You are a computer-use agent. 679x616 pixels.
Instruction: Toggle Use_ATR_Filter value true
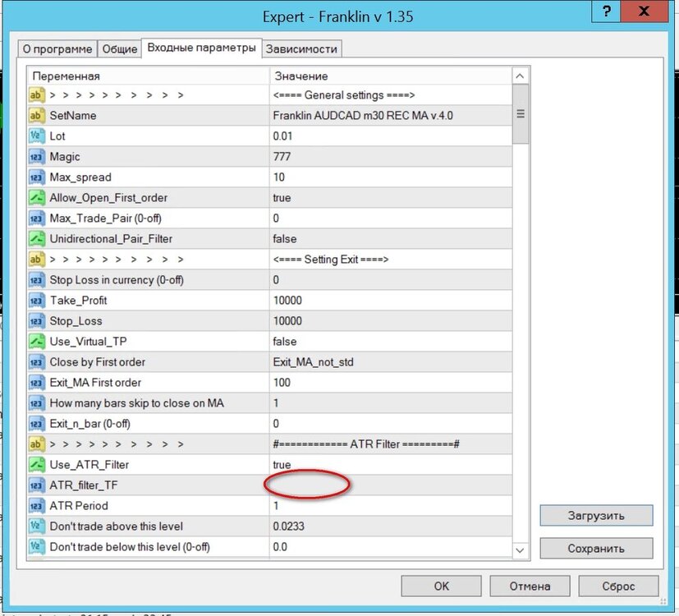(x=390, y=465)
